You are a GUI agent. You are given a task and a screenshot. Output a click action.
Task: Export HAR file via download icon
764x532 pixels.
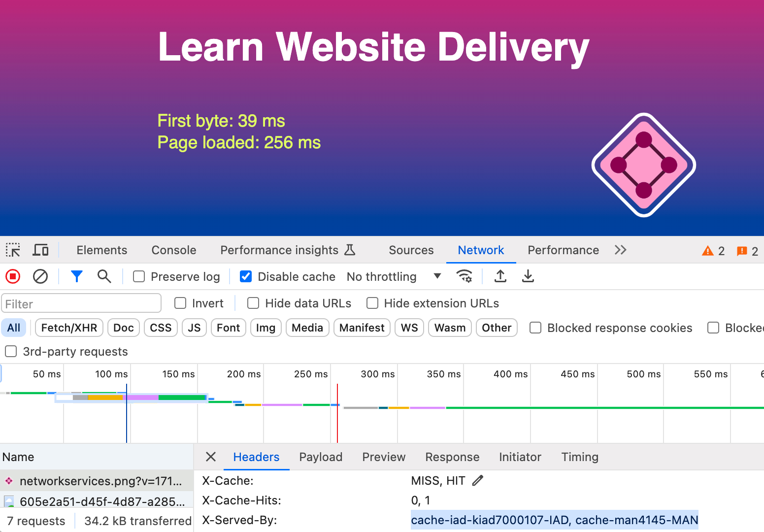click(x=528, y=276)
